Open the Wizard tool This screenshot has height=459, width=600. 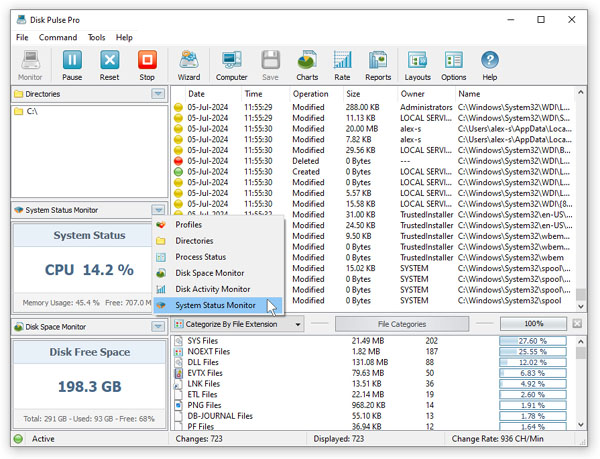pyautogui.click(x=189, y=60)
